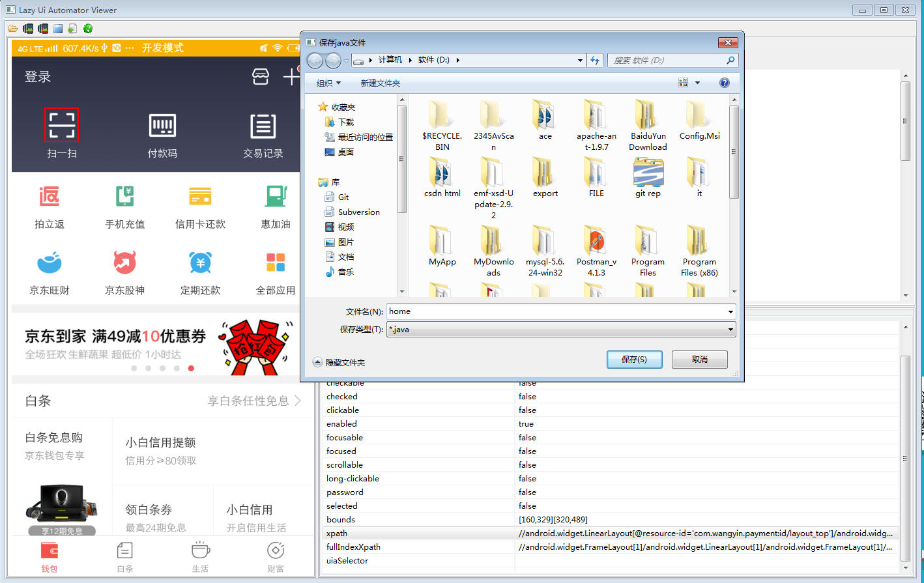Open help with the blue question icon

click(725, 83)
